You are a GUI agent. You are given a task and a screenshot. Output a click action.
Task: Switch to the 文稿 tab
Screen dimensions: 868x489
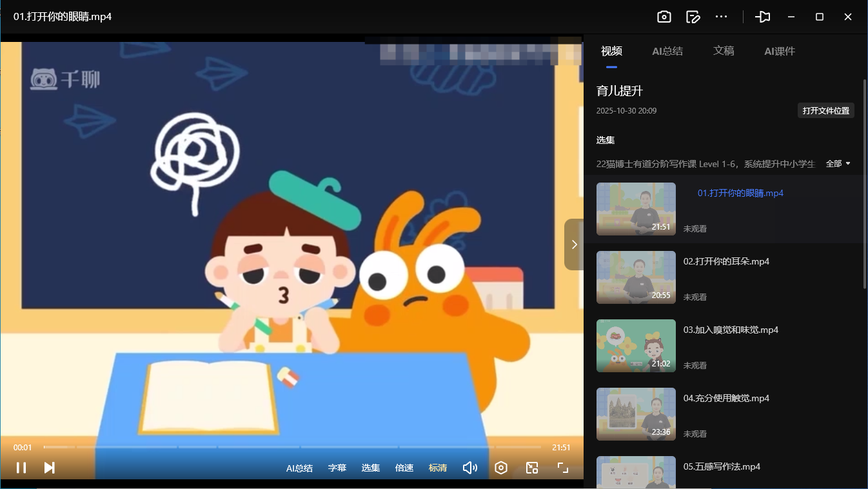(724, 51)
